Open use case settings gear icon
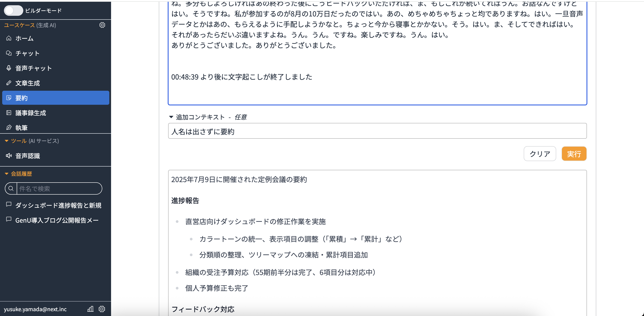Viewport: 644px width, 316px height. [102, 25]
